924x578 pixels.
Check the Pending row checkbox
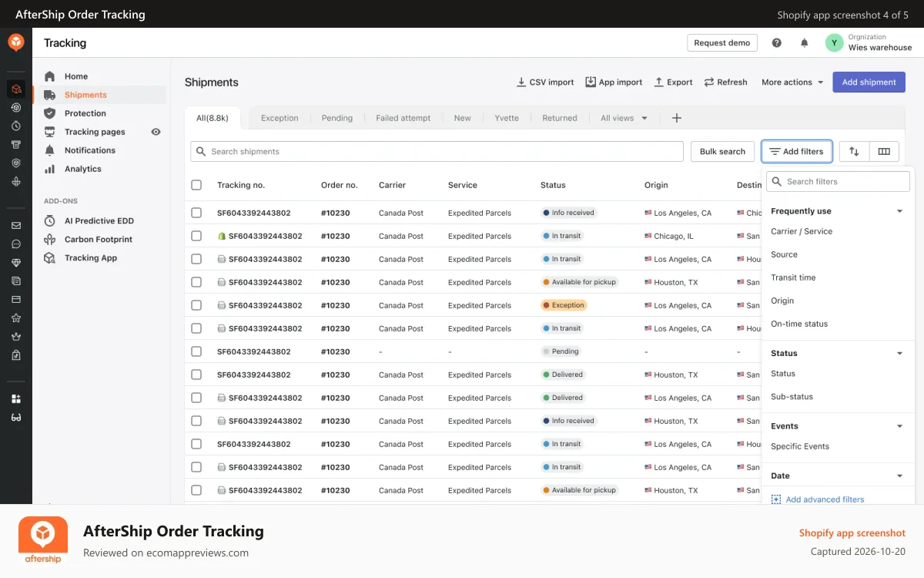pyautogui.click(x=196, y=351)
